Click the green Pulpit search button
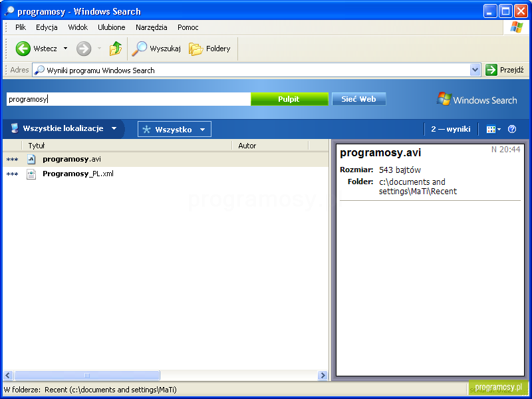This screenshot has height=399, width=532. click(x=289, y=99)
